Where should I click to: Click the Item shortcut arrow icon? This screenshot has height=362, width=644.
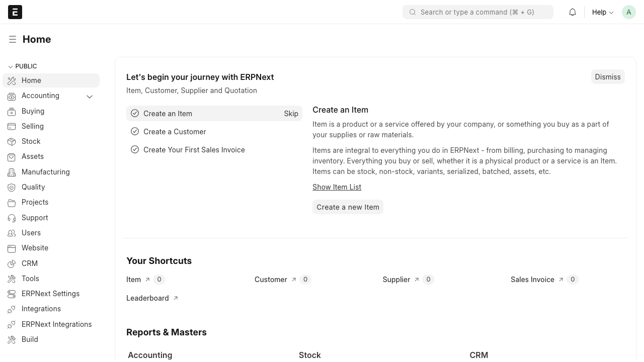click(x=147, y=280)
